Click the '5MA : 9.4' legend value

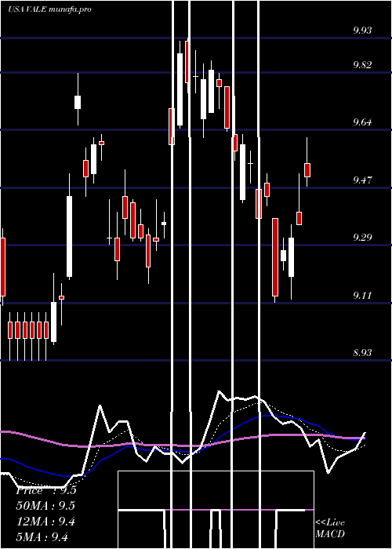tap(42, 536)
